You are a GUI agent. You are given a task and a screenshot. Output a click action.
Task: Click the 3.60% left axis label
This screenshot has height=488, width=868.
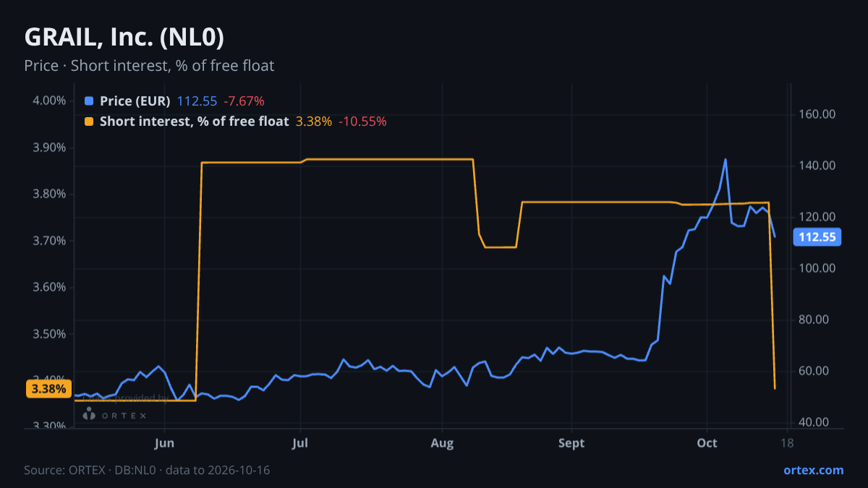[x=50, y=288]
